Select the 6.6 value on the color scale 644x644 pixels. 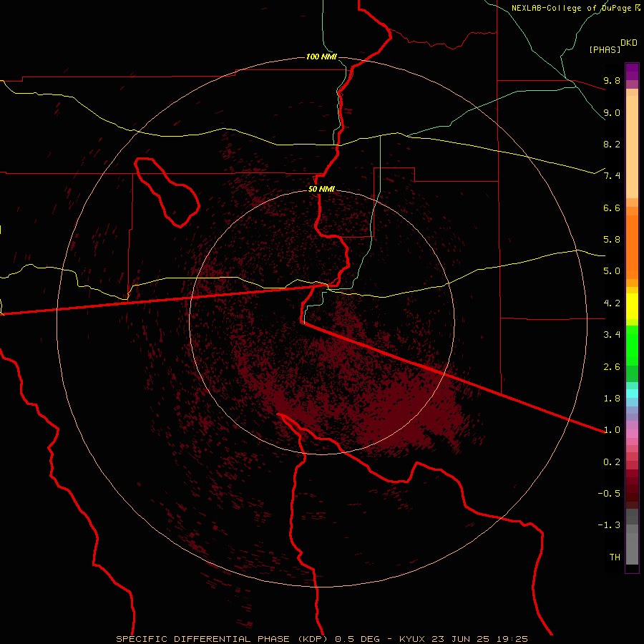point(612,208)
